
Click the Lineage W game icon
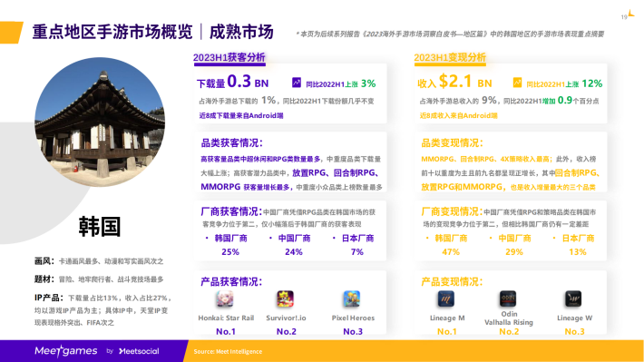point(573,298)
